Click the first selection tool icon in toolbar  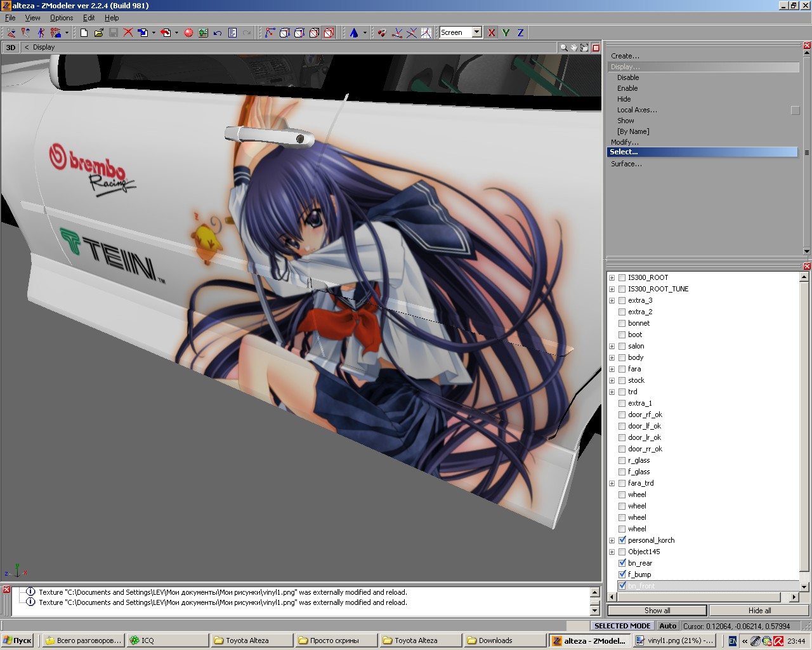tap(11, 32)
